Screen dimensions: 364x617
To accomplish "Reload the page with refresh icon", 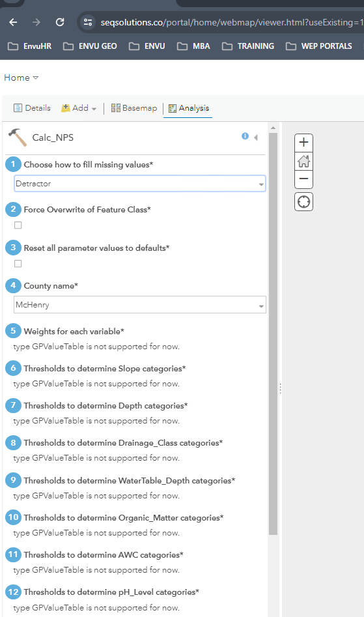I will pos(60,22).
